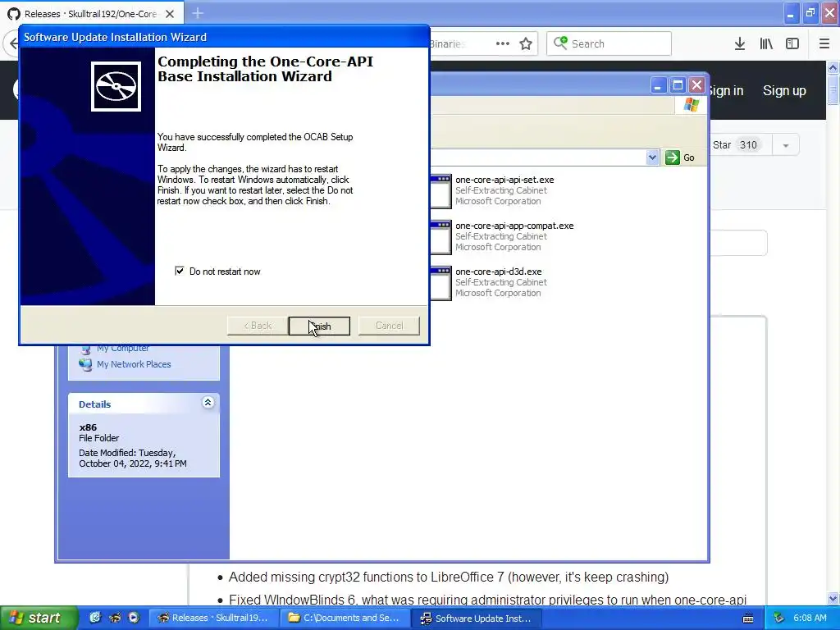Collapse the Details panel in Explorer
Screen dimensions: 840x630
pos(208,403)
